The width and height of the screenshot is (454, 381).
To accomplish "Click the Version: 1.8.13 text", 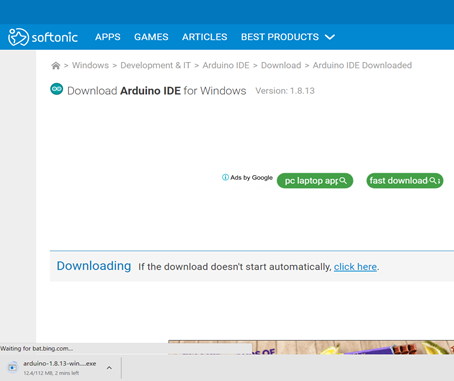I will click(x=285, y=91).
